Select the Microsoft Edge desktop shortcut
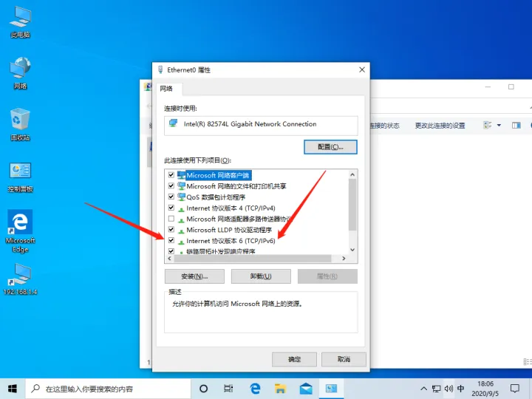Screen dimensions: 532x399 click(21, 231)
